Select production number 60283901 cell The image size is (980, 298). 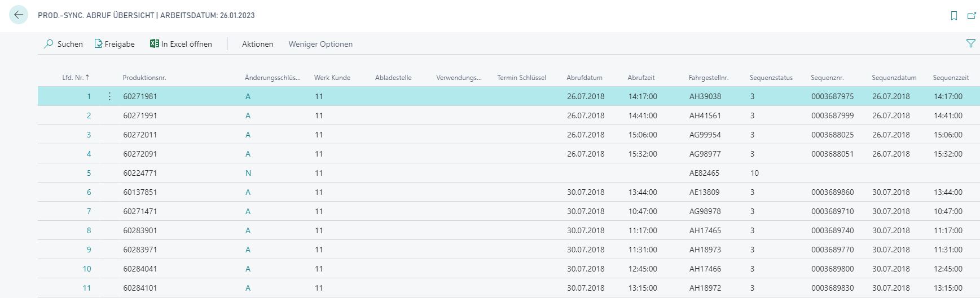[140, 230]
